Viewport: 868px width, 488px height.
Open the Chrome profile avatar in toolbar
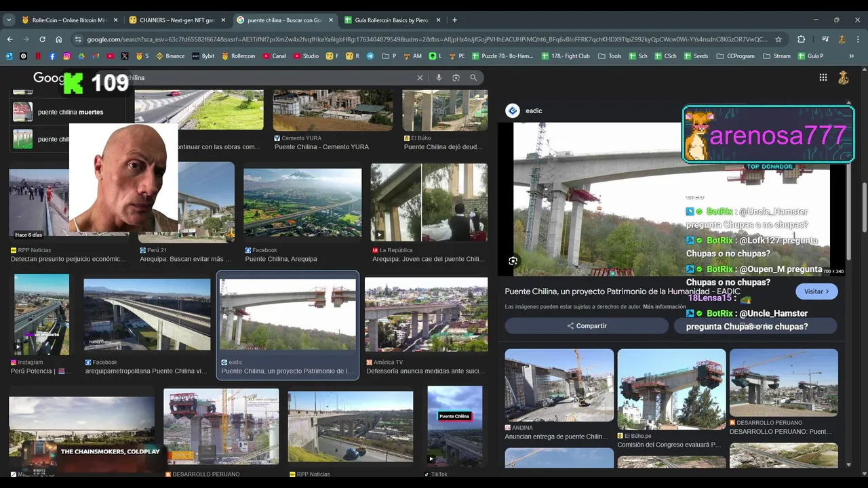(x=842, y=39)
